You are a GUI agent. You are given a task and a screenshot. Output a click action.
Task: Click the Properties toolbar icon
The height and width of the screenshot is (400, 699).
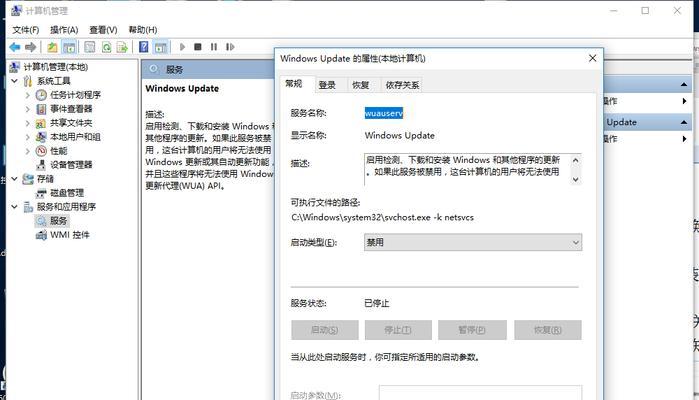tap(90, 47)
